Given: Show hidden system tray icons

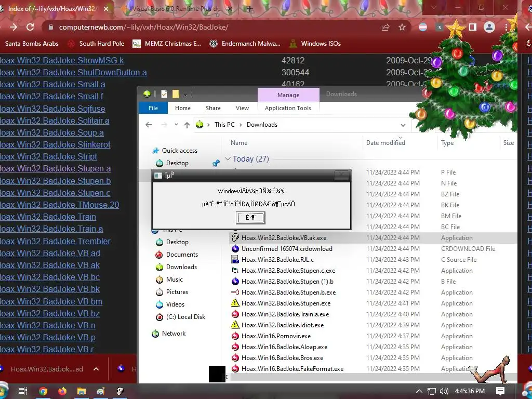Looking at the screenshot, I should tap(419, 391).
